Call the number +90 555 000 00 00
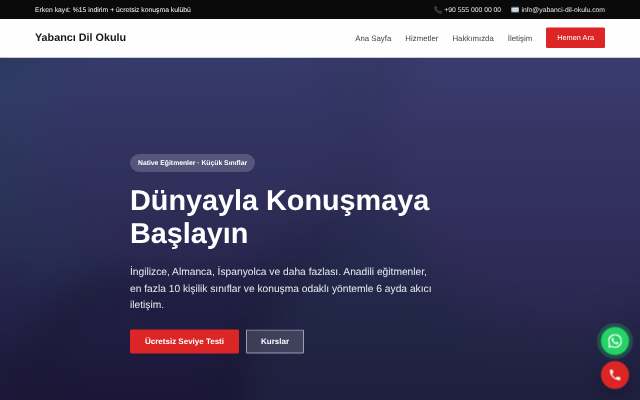Image resolution: width=640 pixels, height=400 pixels. [472, 10]
